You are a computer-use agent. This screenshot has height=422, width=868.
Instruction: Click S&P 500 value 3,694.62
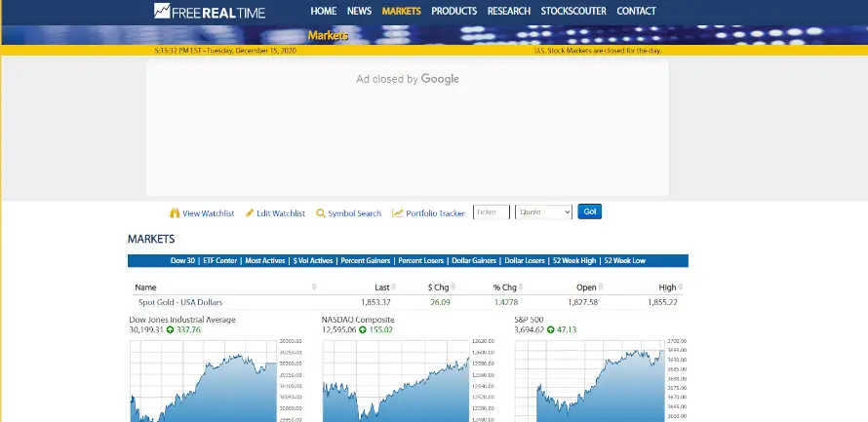point(530,329)
